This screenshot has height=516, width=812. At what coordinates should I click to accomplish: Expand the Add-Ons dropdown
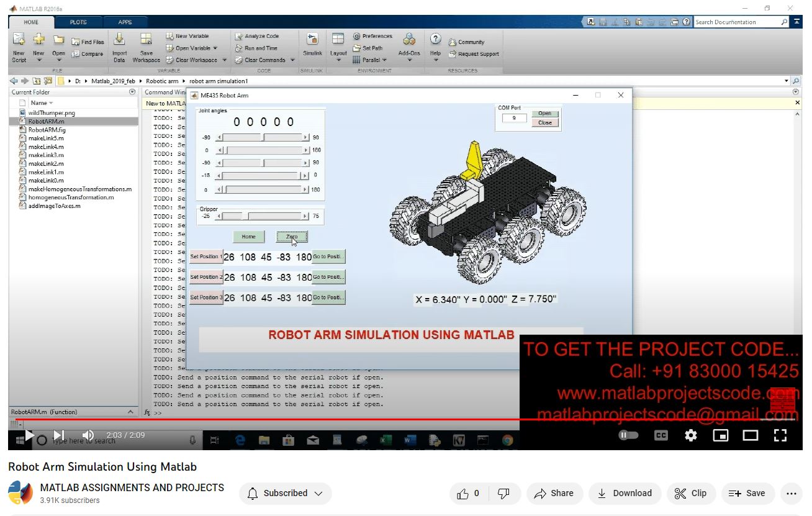coord(409,60)
